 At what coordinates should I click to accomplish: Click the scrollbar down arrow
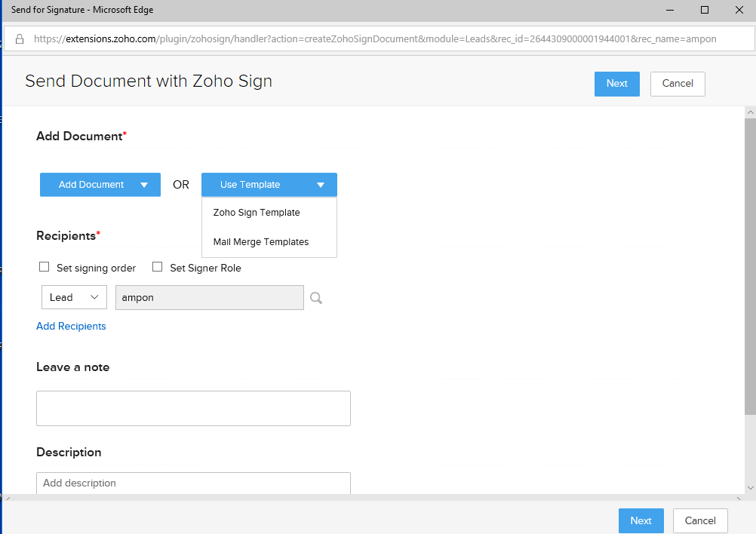(750, 488)
